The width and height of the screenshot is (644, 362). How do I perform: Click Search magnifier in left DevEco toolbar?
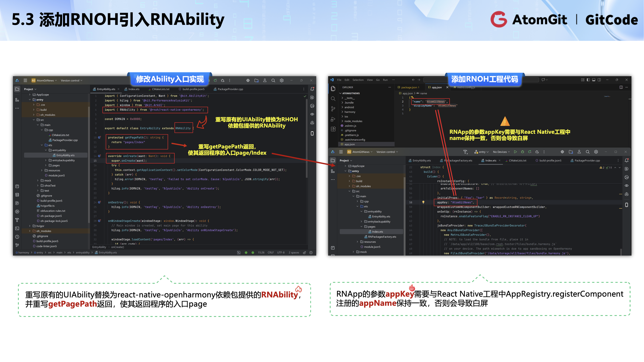click(x=273, y=80)
